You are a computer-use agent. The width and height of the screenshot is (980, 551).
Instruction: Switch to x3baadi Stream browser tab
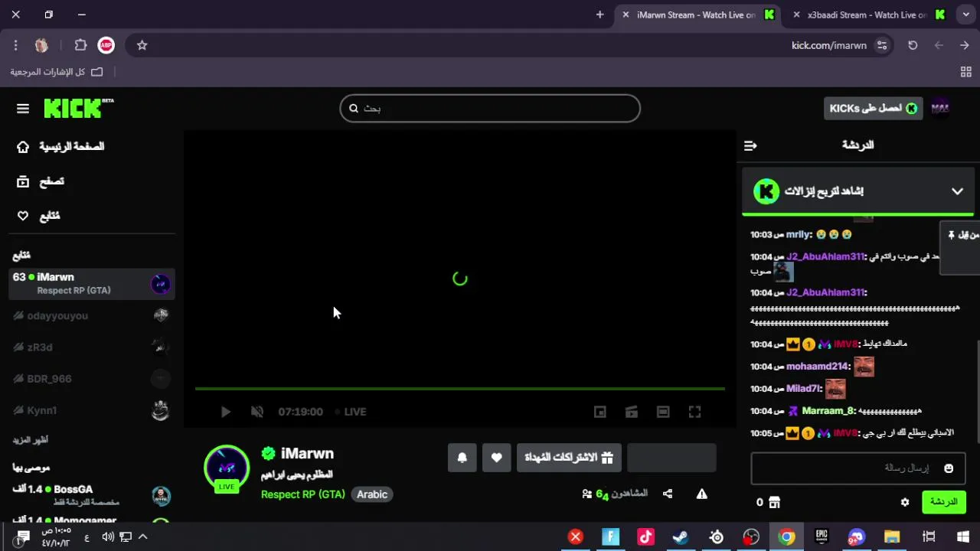coord(867,15)
